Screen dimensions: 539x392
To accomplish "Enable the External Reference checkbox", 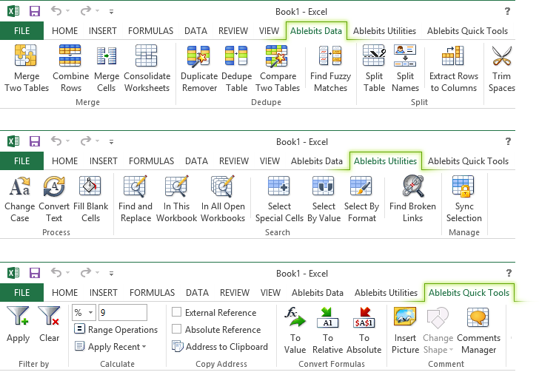I will point(176,313).
